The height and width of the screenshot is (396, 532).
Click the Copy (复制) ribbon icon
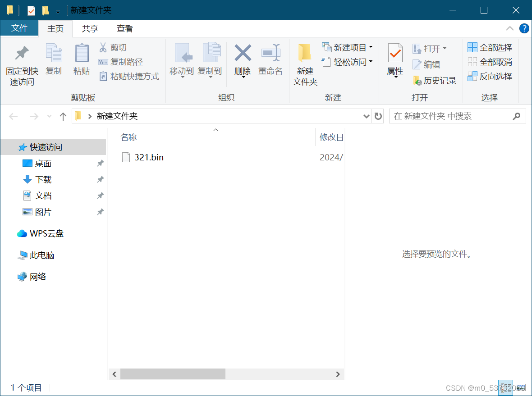pyautogui.click(x=54, y=53)
